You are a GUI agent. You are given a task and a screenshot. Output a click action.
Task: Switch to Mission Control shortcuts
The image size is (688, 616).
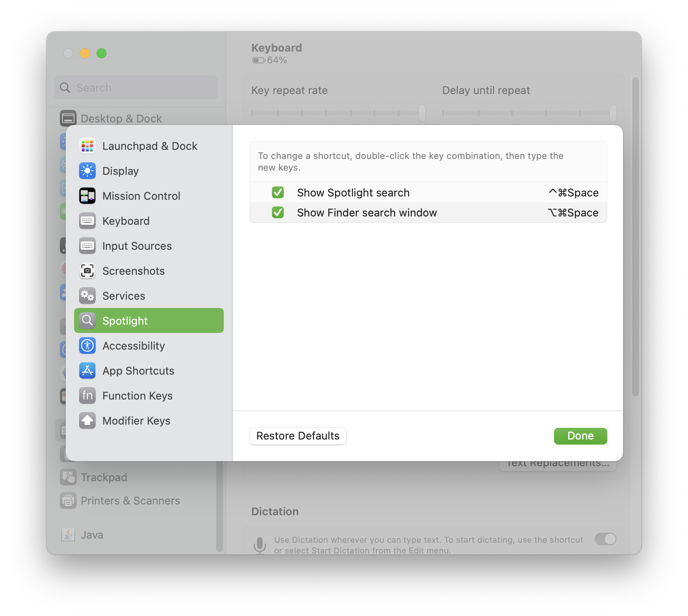click(149, 196)
